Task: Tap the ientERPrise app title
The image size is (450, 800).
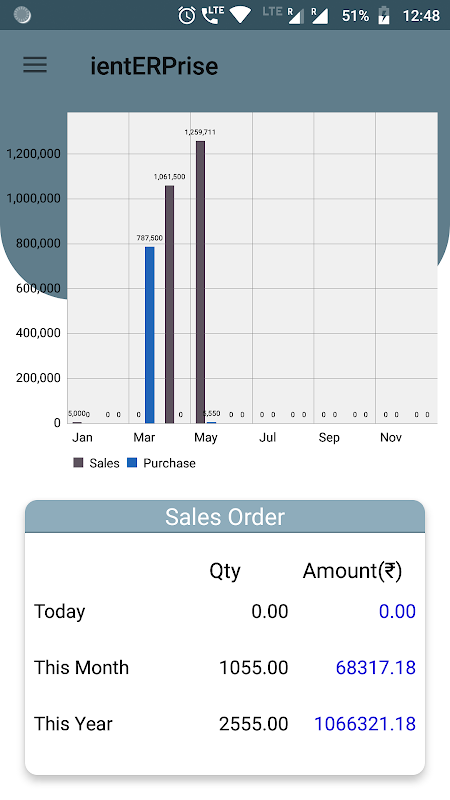Action: point(154,66)
